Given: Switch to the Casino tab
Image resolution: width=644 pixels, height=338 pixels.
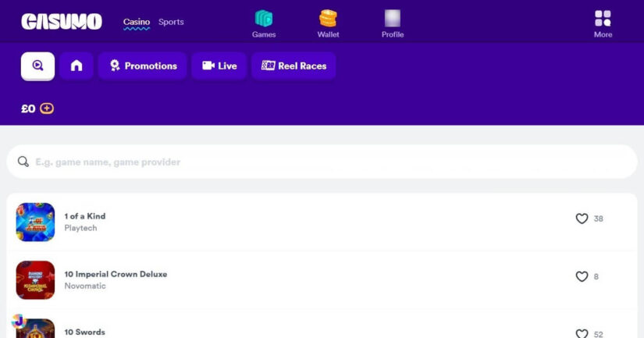Looking at the screenshot, I should click(137, 22).
